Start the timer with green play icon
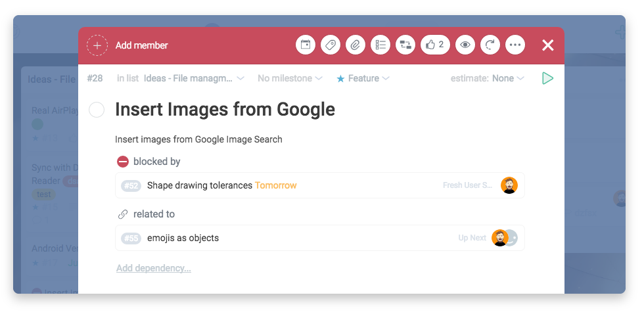 (x=547, y=78)
